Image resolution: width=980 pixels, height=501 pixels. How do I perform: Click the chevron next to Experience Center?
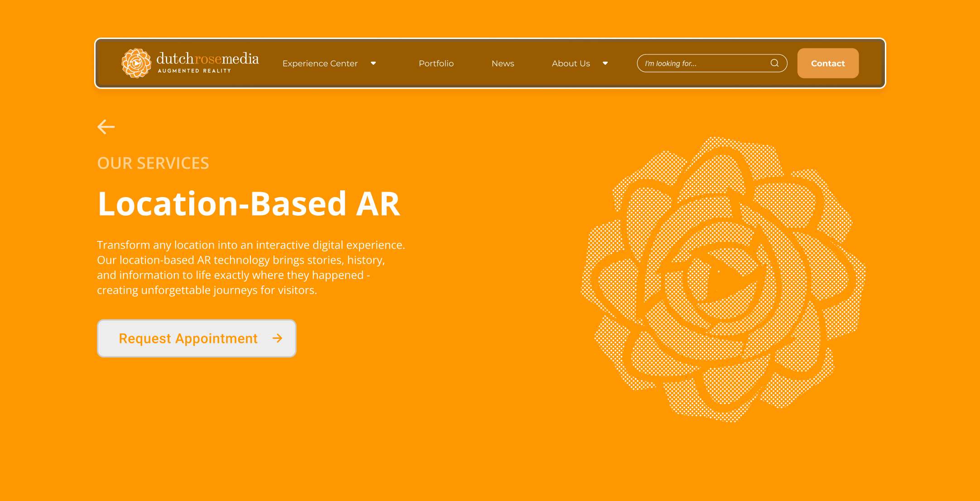(x=373, y=63)
